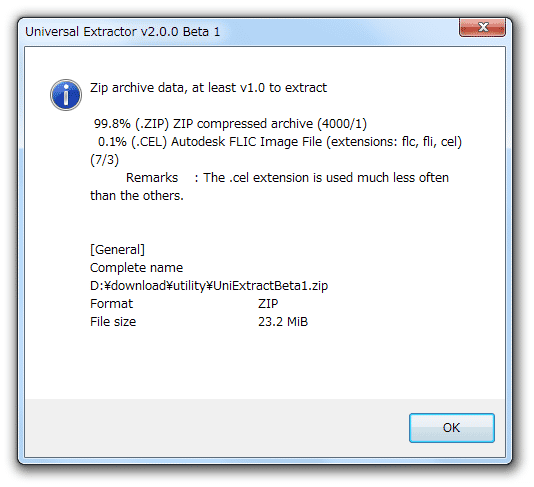Click the File size label

(113, 322)
